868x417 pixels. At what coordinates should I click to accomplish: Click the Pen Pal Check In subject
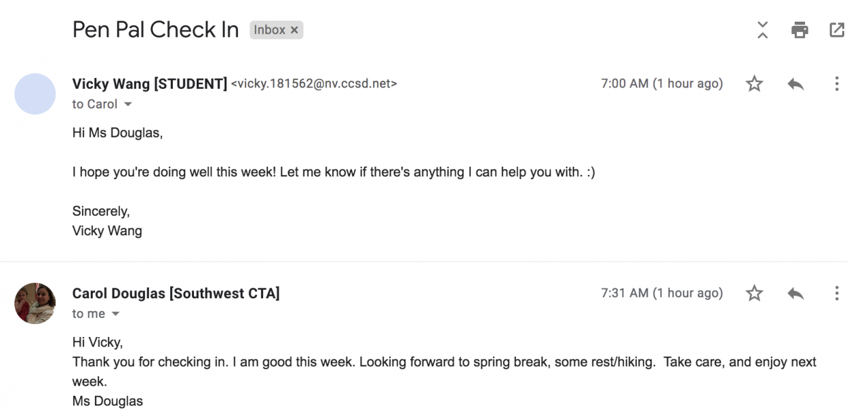155,30
